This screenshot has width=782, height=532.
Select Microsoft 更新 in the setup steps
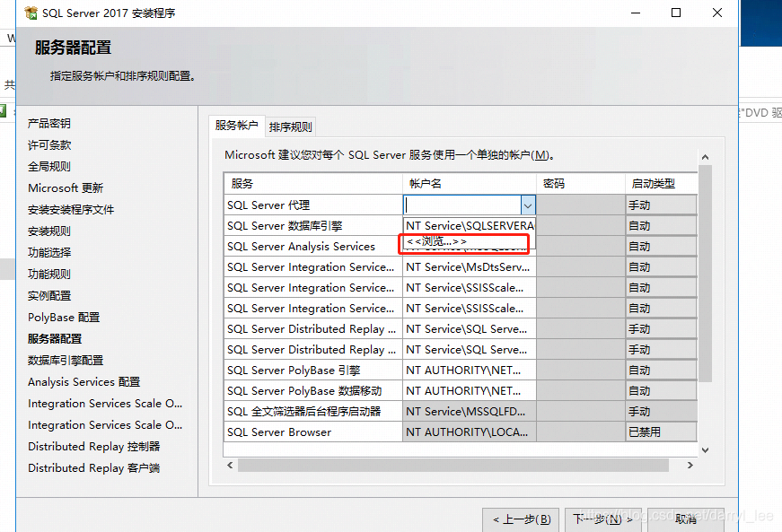pyautogui.click(x=66, y=188)
